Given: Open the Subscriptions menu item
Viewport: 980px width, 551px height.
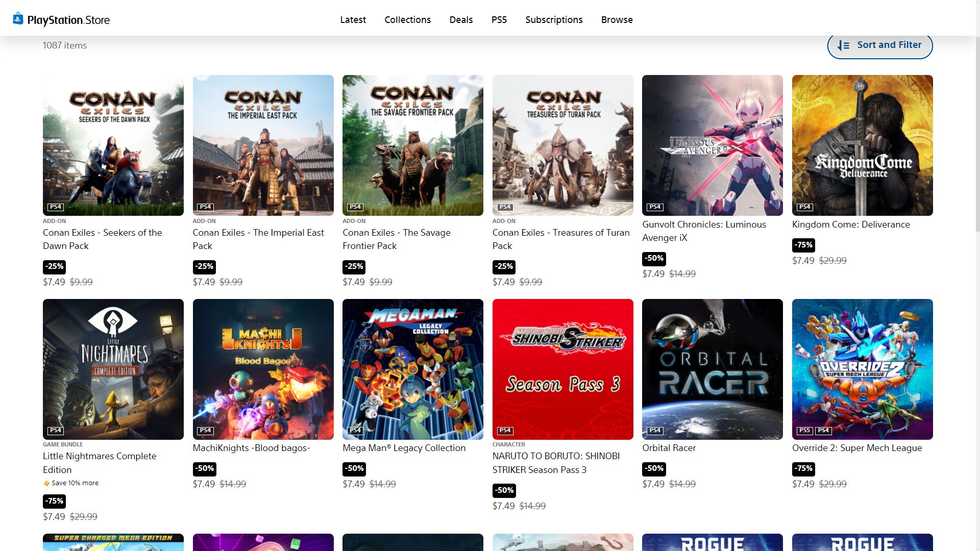Looking at the screenshot, I should pos(554,19).
